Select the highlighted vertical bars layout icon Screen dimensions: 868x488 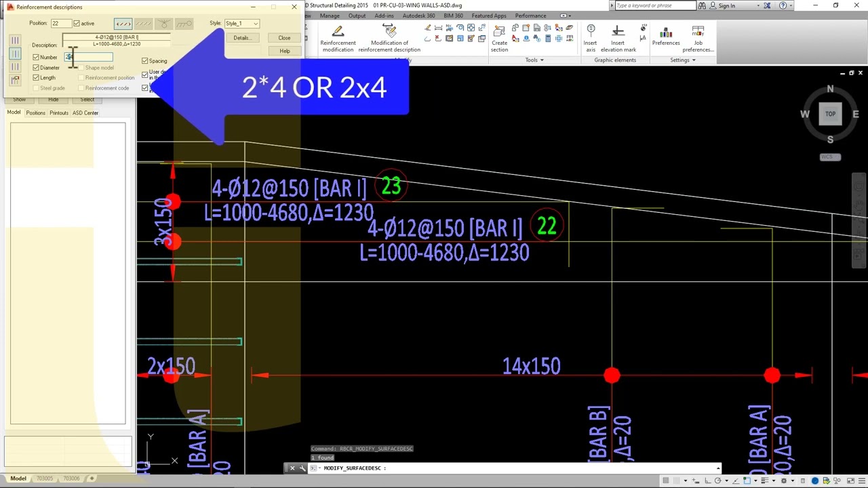click(x=14, y=54)
